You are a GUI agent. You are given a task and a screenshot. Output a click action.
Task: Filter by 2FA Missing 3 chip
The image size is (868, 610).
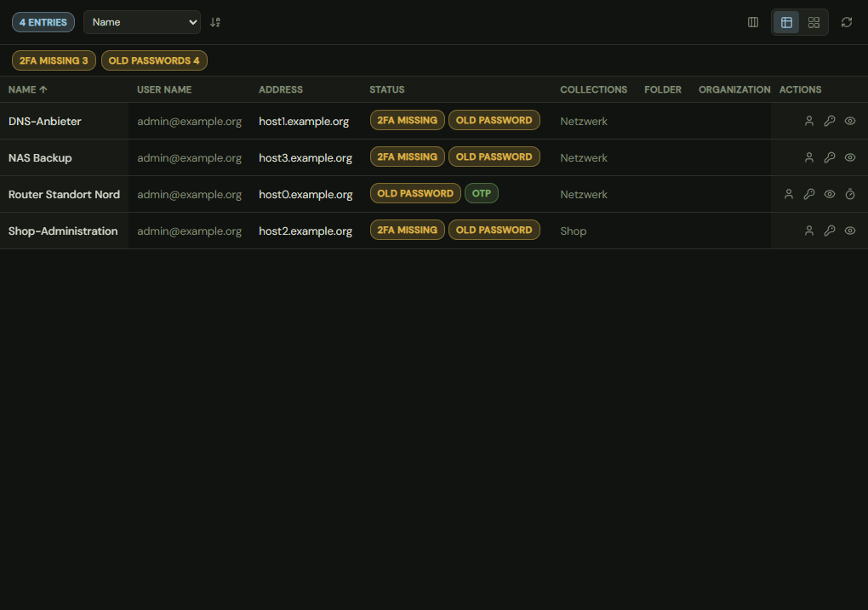click(54, 60)
